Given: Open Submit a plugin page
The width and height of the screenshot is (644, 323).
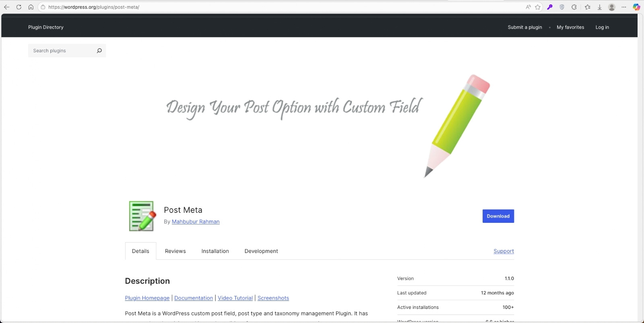Looking at the screenshot, I should [525, 27].
